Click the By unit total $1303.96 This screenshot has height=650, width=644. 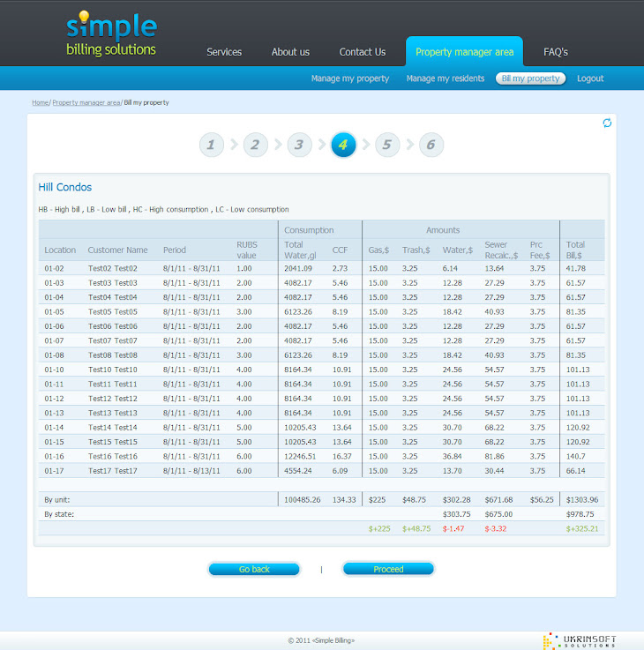(x=582, y=500)
